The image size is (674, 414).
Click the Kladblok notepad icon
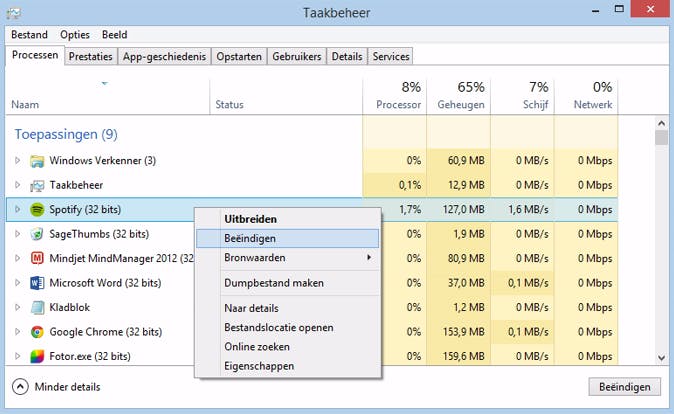37,307
